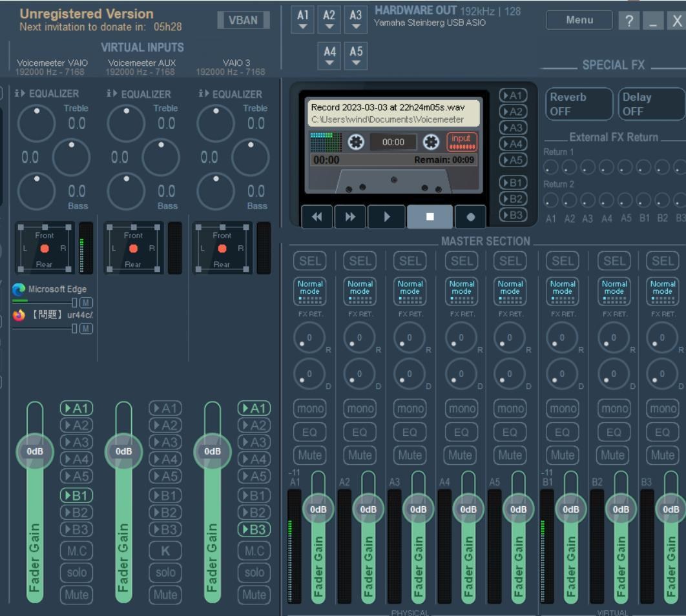Screen dimensions: 686x616
Task: Click the Microsoft Edge app icon
Action: [19, 289]
